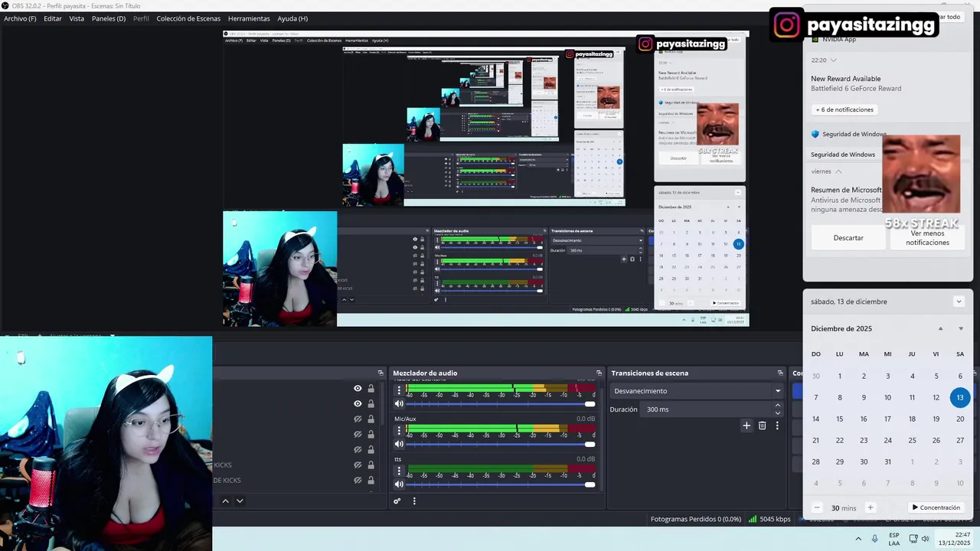Image resolution: width=980 pixels, height=551 pixels.
Task: Mute the tts channel speaker icon
Action: (399, 484)
